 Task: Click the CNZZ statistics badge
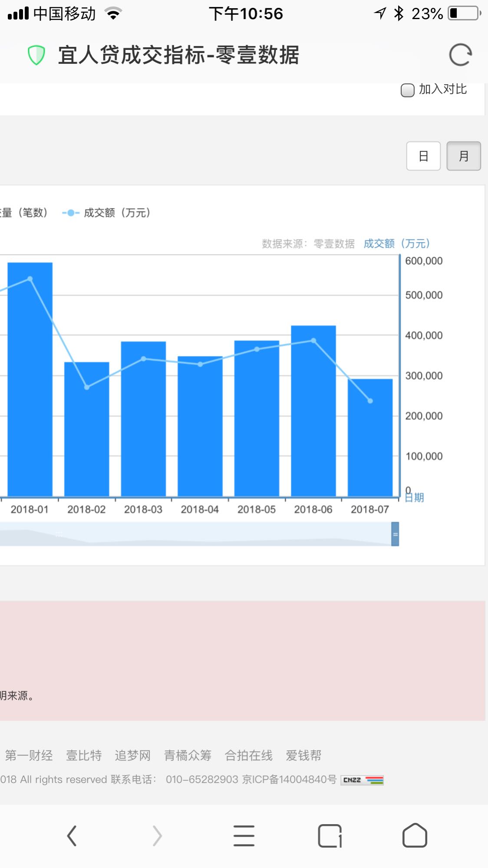click(362, 780)
